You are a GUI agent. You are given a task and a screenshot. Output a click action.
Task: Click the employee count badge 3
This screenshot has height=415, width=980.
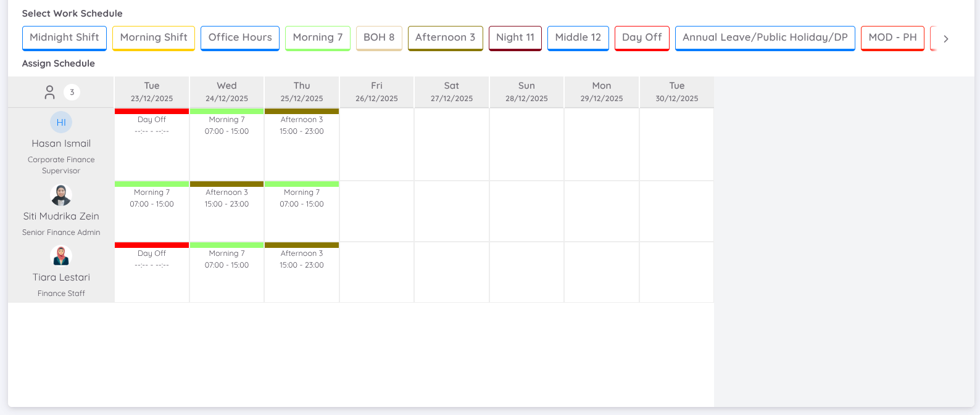click(x=72, y=92)
